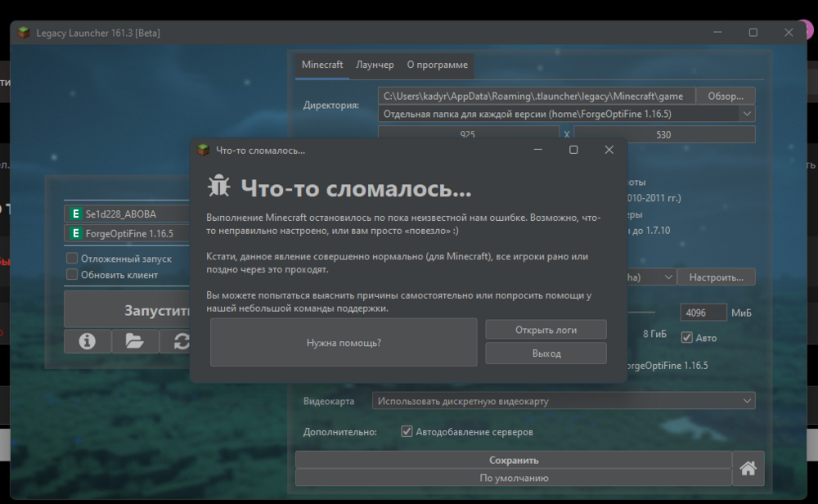Click the Запустить launch button
The image size is (818, 504).
(128, 309)
